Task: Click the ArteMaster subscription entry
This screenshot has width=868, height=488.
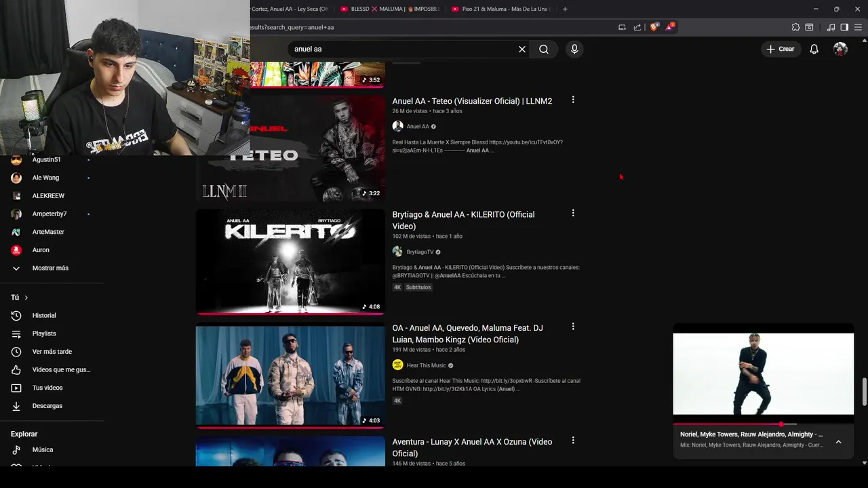Action: (48, 232)
